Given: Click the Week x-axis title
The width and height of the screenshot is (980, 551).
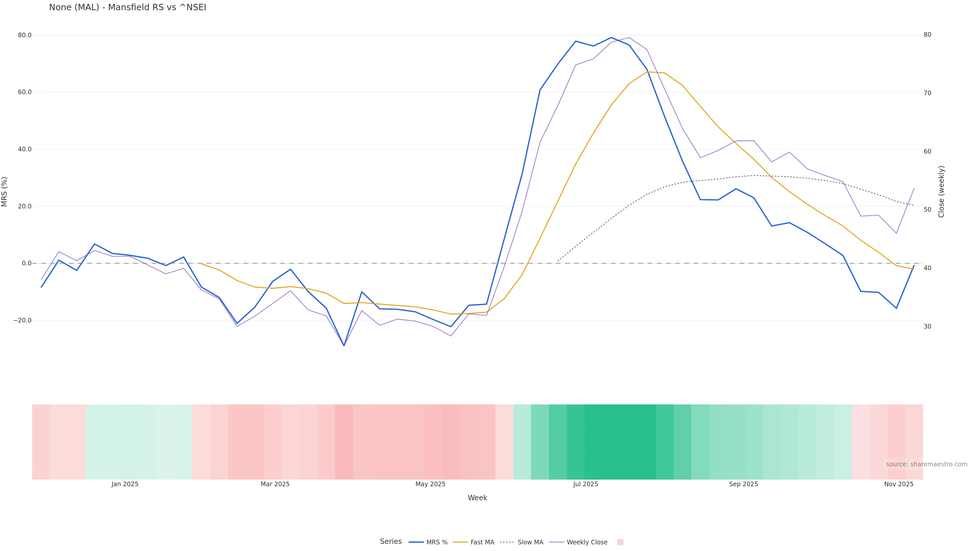Looking at the screenshot, I should [477, 498].
